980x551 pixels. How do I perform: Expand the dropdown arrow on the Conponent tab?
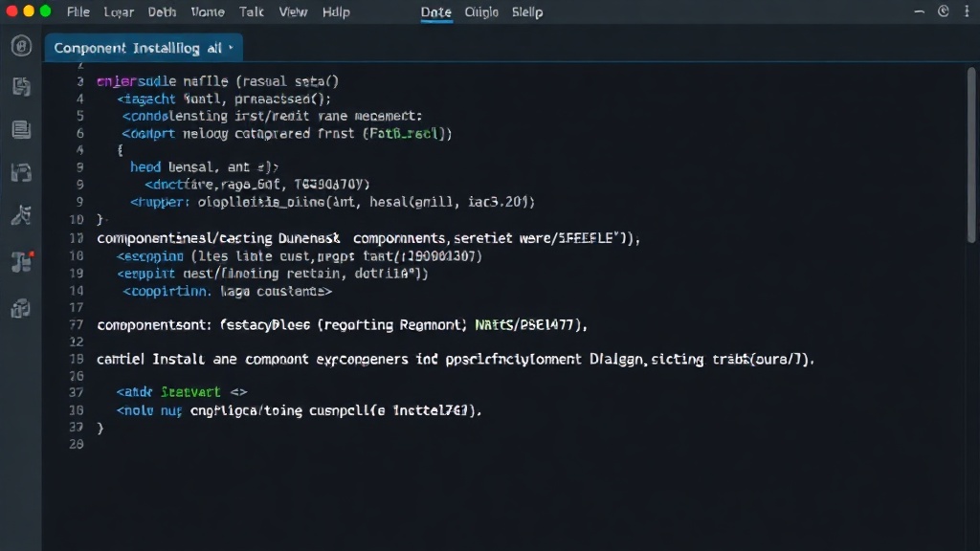click(x=231, y=48)
